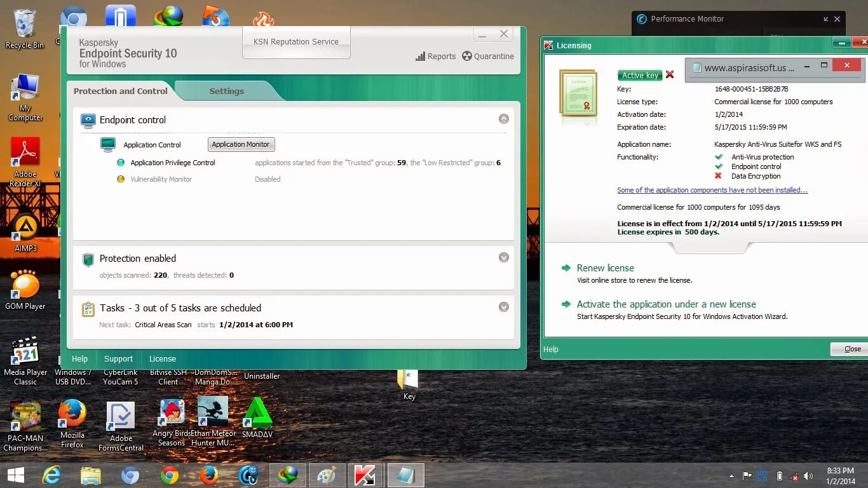This screenshot has width=868, height=488.
Task: Click the Data Encryption functionality entry
Action: pos(756,176)
